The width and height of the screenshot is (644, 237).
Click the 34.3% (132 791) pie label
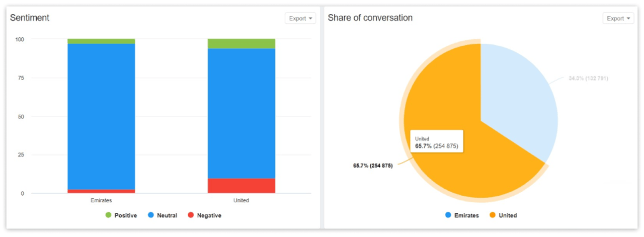(589, 78)
